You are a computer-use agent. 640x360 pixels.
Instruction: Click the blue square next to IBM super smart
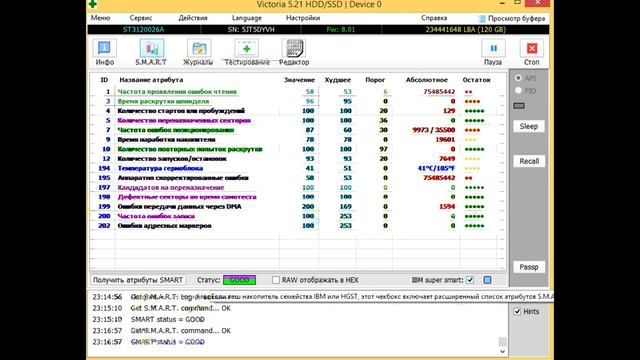pyautogui.click(x=487, y=280)
